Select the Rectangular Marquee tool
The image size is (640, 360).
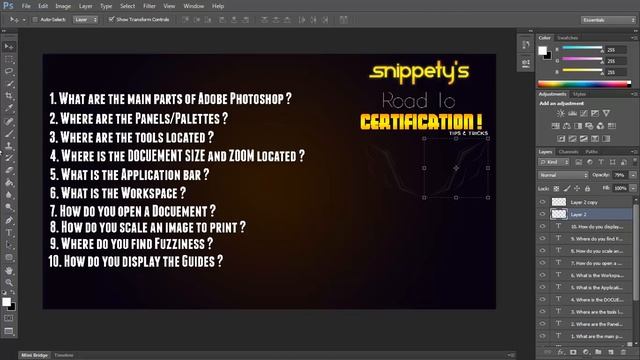coord(9,60)
